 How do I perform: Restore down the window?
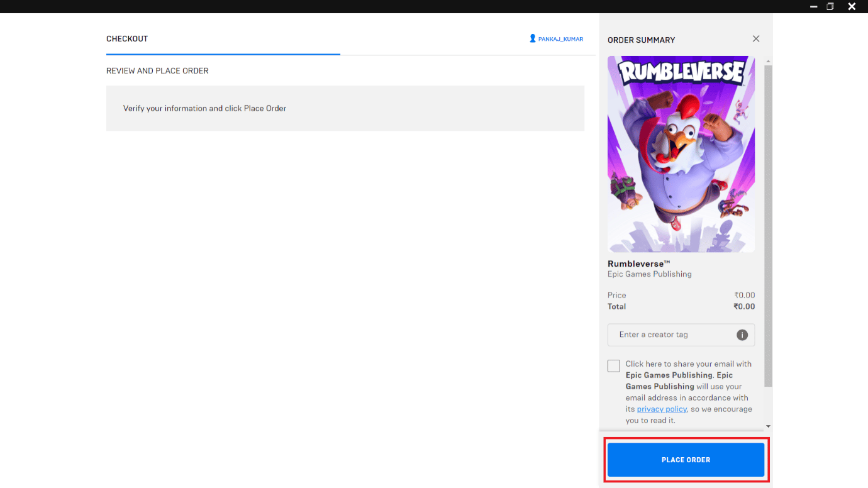830,6
